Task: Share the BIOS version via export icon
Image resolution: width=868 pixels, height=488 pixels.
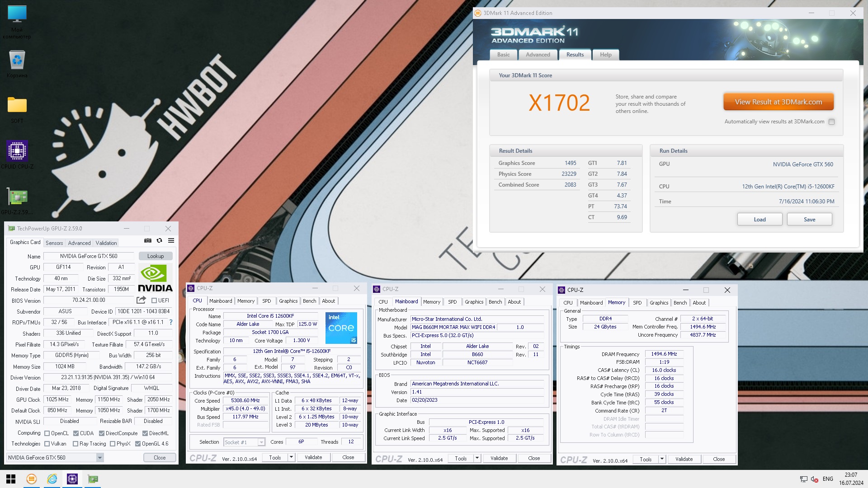Action: pyautogui.click(x=141, y=300)
